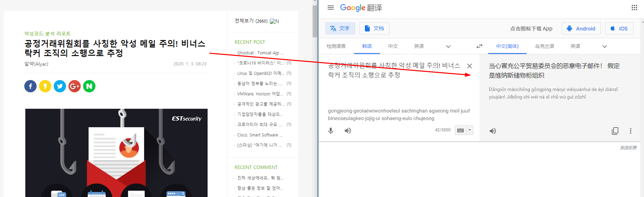Clear the source text with the X

coord(470,66)
